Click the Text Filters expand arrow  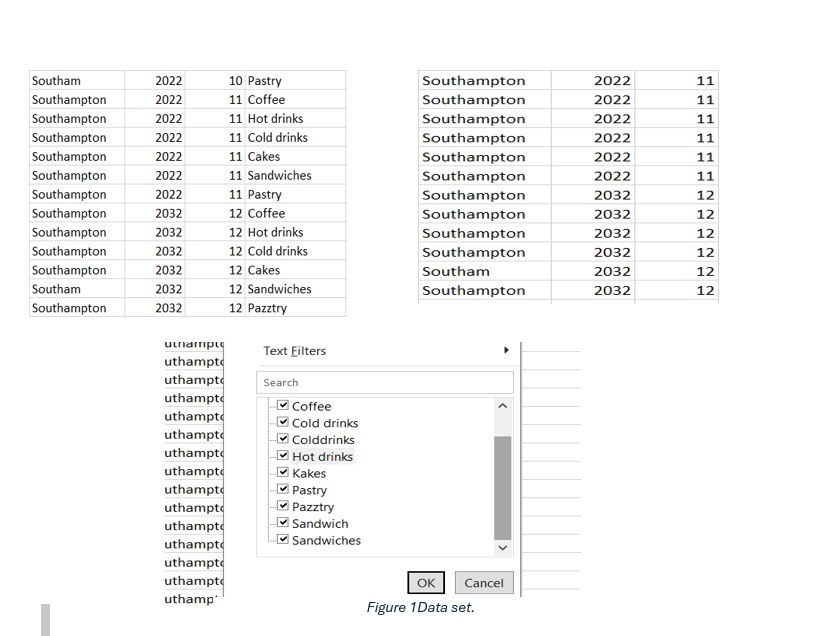click(505, 350)
